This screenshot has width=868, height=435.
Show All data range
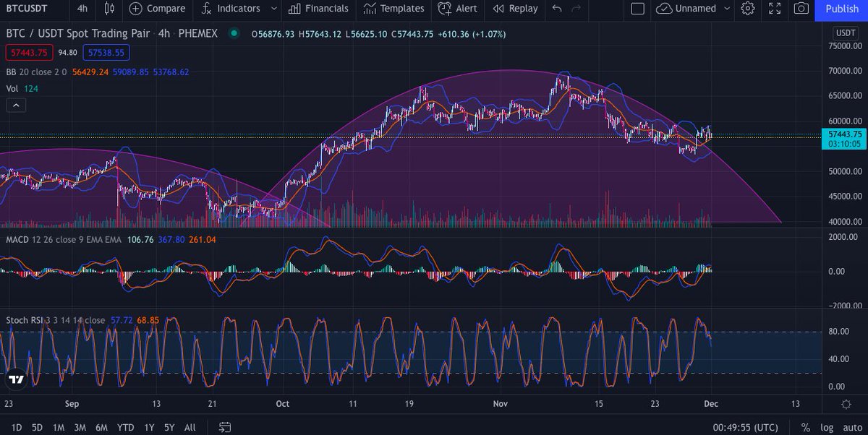[x=190, y=427]
